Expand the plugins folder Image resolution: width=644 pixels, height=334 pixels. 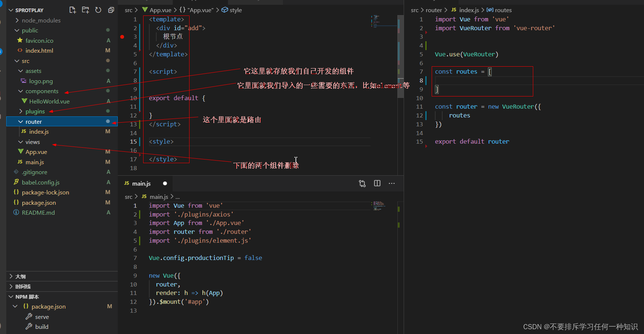21,111
